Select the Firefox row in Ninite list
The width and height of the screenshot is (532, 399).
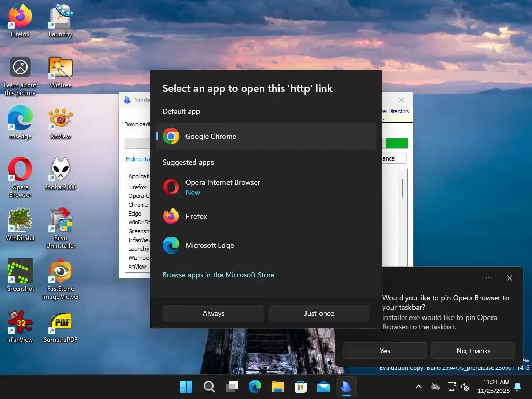tap(137, 187)
